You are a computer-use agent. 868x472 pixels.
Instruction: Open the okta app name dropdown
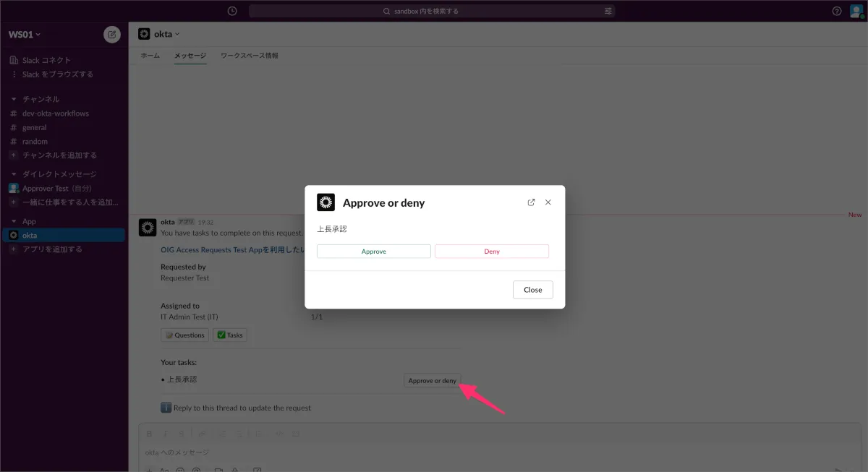click(x=166, y=34)
